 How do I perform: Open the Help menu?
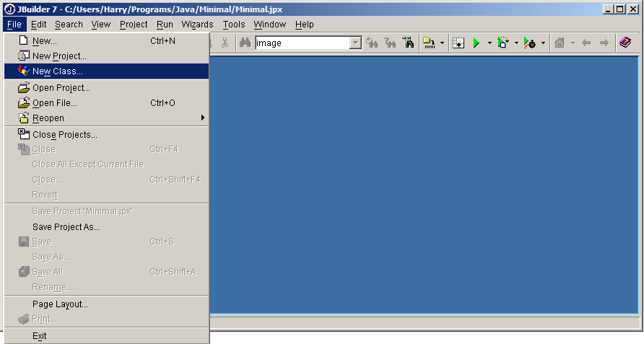[305, 25]
